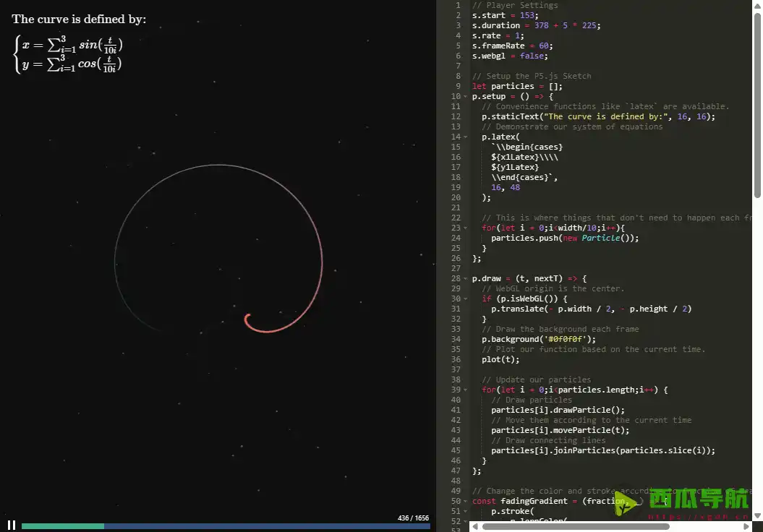Image resolution: width=763 pixels, height=532 pixels.
Task: Click the scroll-left arrow of the editor
Action: coord(475,526)
